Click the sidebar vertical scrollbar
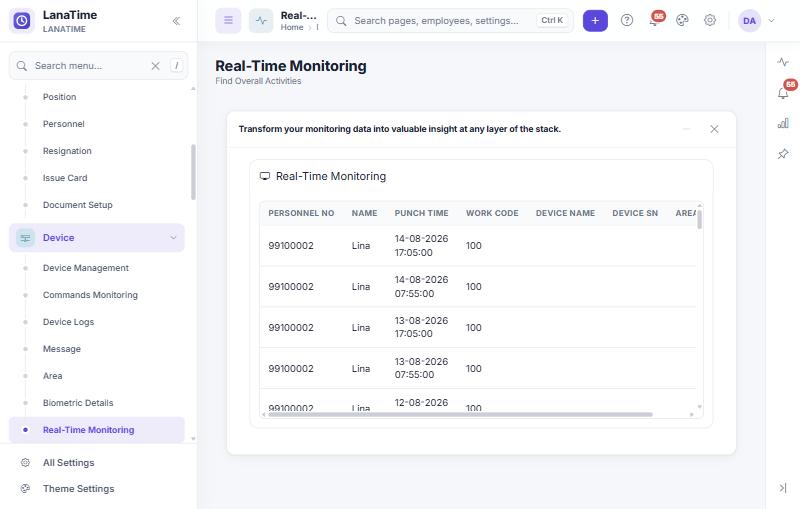This screenshot has width=800, height=509. pyautogui.click(x=193, y=172)
